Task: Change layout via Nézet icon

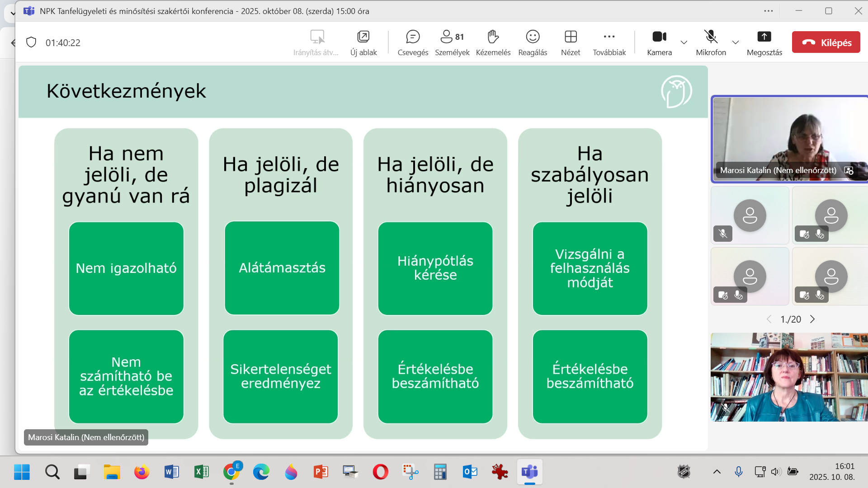Action: [571, 42]
